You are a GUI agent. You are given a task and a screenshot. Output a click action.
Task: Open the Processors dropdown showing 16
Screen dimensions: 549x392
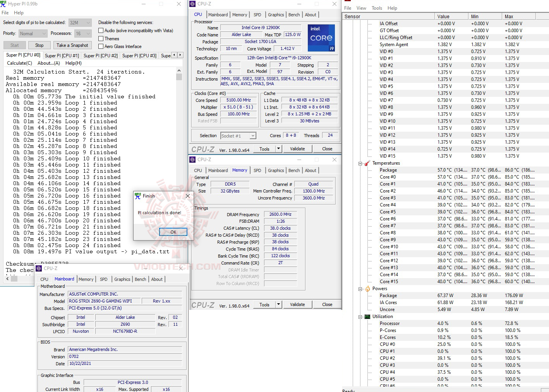click(x=83, y=34)
